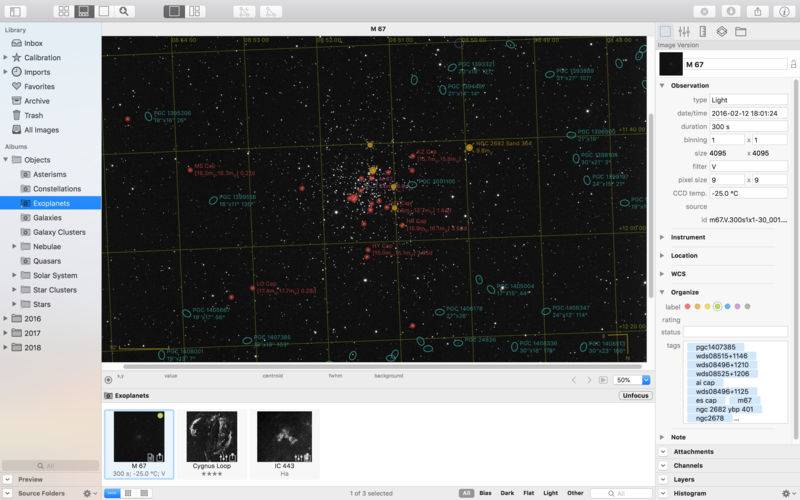The width and height of the screenshot is (800, 500).
Task: Toggle the library sidebar button
Action: pyautogui.click(x=16, y=11)
